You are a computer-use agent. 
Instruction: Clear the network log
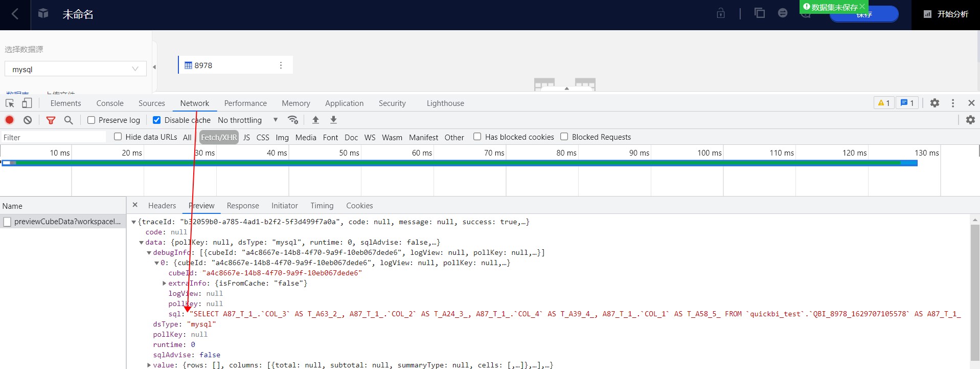pos(28,120)
